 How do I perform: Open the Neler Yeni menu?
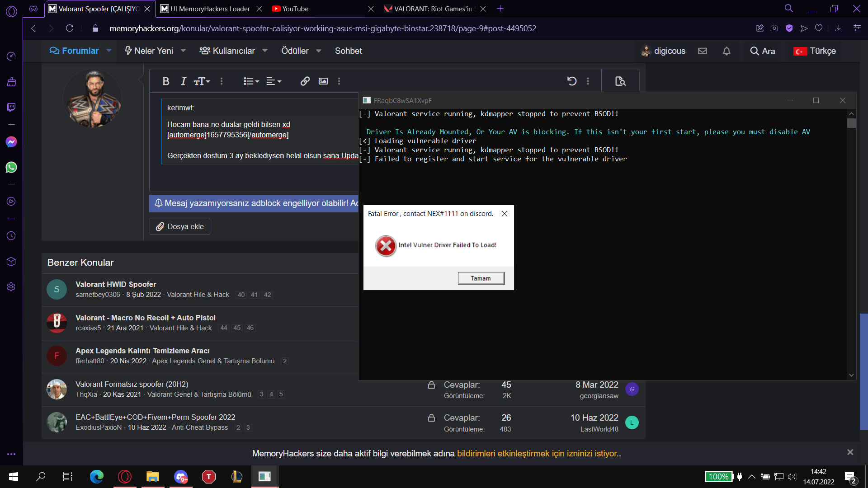[149, 51]
